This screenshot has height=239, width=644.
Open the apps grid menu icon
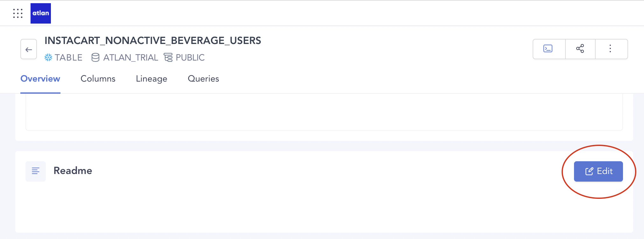(18, 13)
